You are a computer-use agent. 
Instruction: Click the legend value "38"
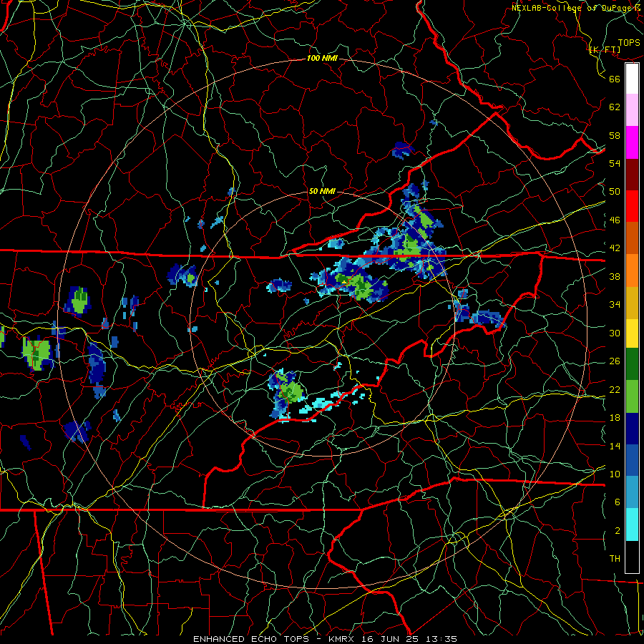tap(615, 276)
